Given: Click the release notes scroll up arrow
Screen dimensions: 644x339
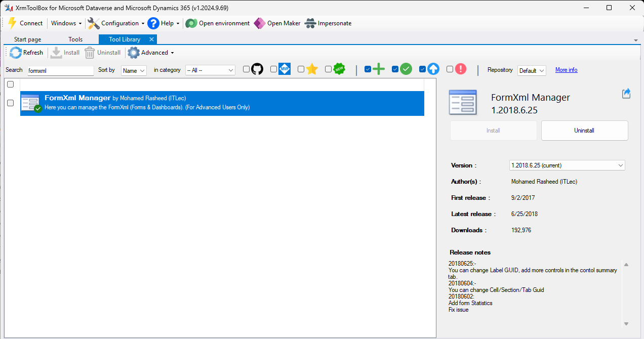Looking at the screenshot, I should tap(626, 265).
